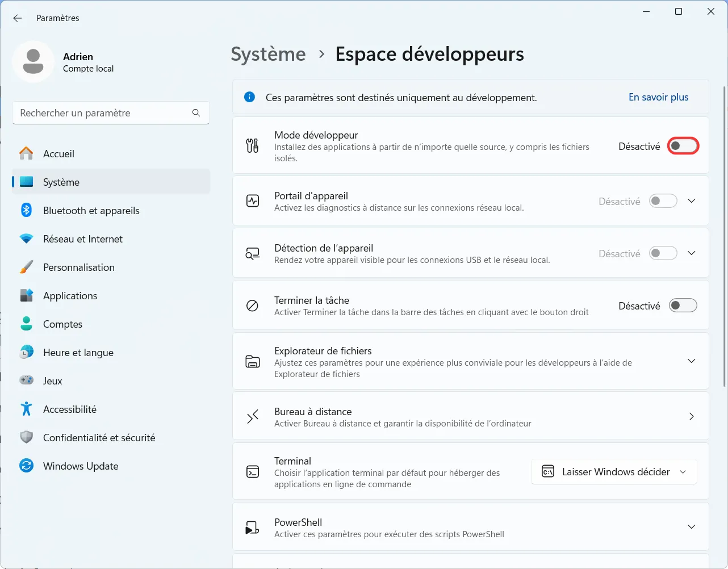
Task: Open Accessibilité settings
Action: (111, 409)
